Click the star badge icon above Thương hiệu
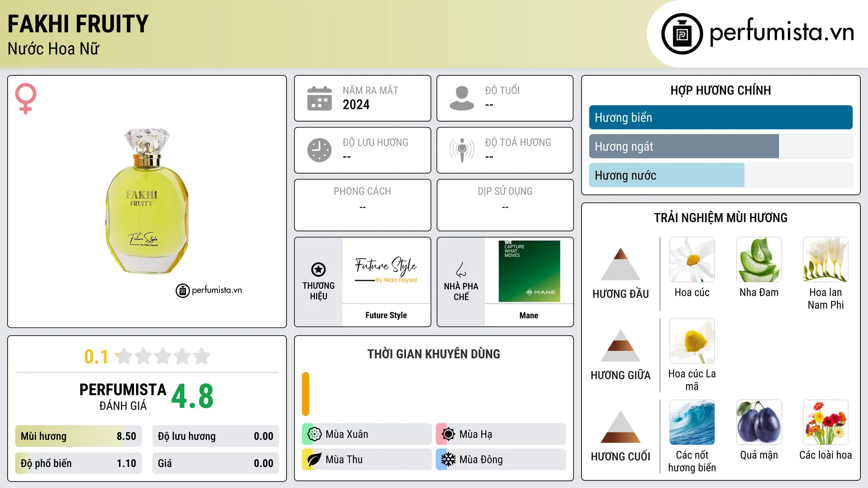Image resolution: width=868 pixels, height=488 pixels. 318,269
